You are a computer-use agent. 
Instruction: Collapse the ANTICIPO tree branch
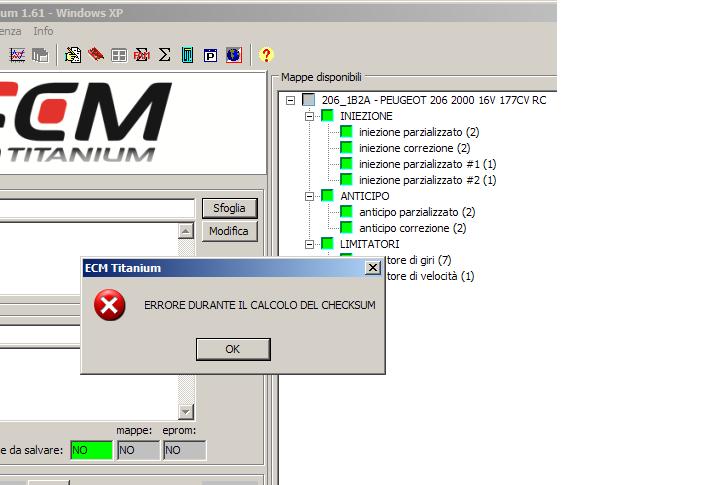[x=309, y=196]
